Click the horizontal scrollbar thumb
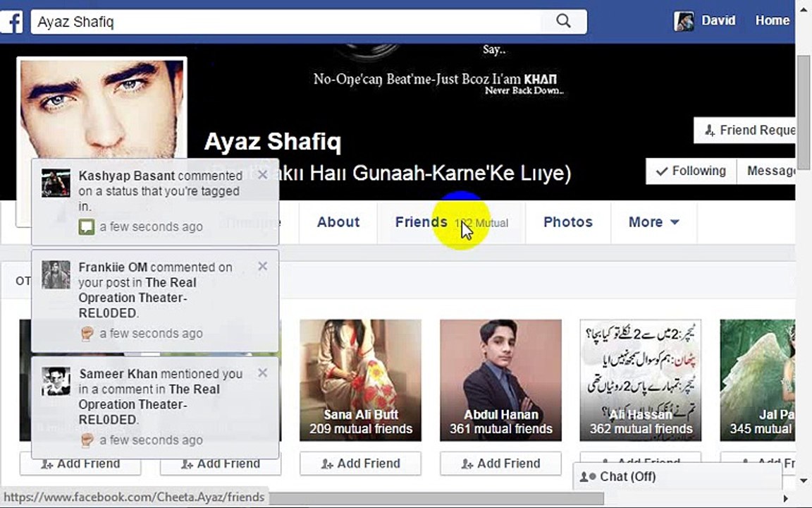The height and width of the screenshot is (508, 812). coord(436,499)
